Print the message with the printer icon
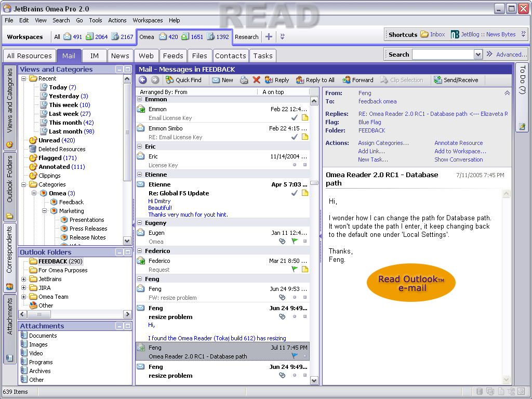Image resolution: width=532 pixels, height=399 pixels. pos(244,80)
